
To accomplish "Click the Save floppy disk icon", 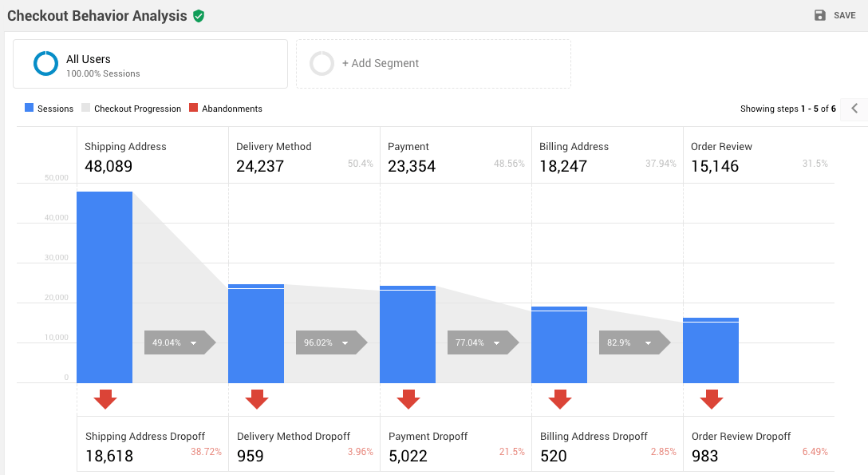I will [820, 15].
